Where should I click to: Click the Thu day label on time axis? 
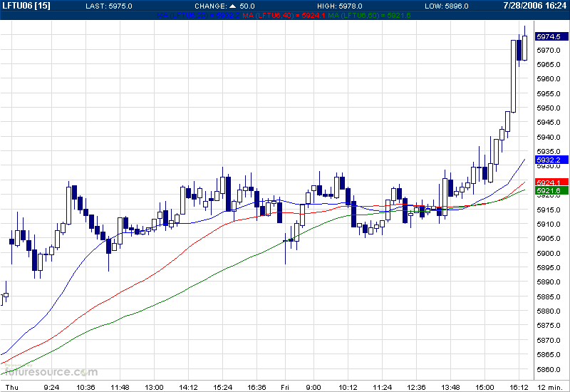(12, 387)
